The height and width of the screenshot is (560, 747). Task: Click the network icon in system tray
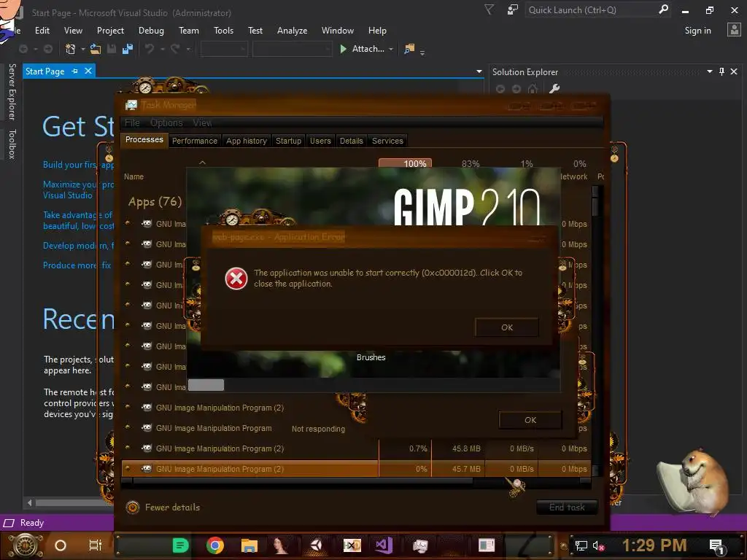pyautogui.click(x=581, y=545)
